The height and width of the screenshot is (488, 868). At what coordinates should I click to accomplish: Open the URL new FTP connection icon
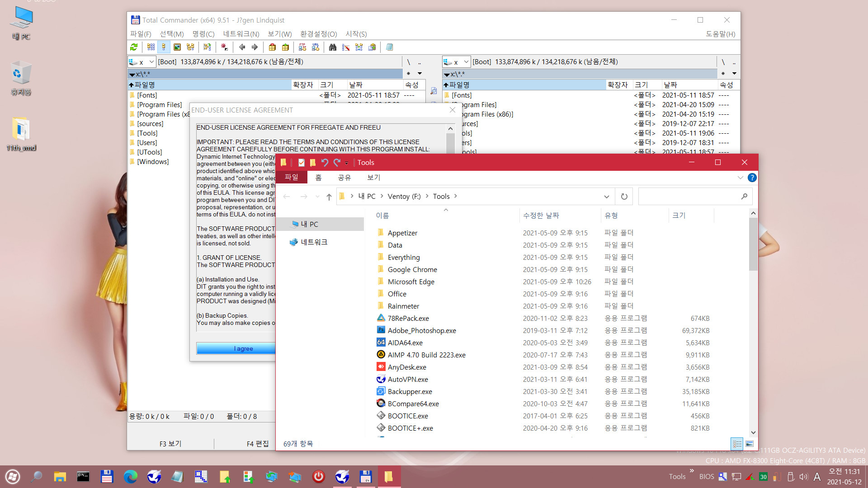(316, 47)
